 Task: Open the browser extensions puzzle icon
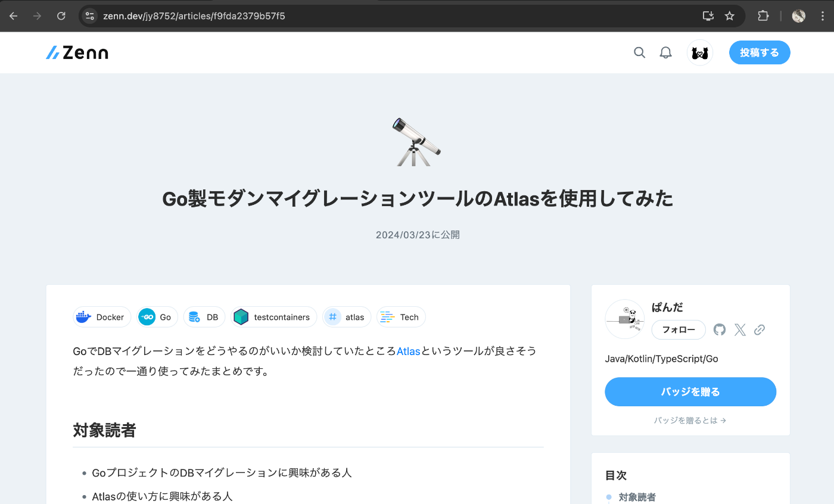click(x=763, y=16)
